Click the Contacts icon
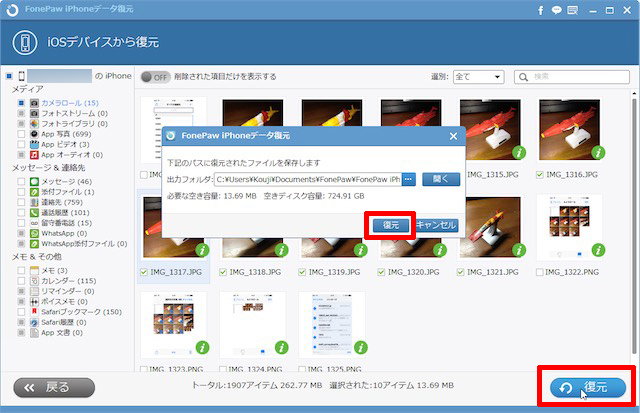This screenshot has width=640, height=413. click(x=34, y=202)
